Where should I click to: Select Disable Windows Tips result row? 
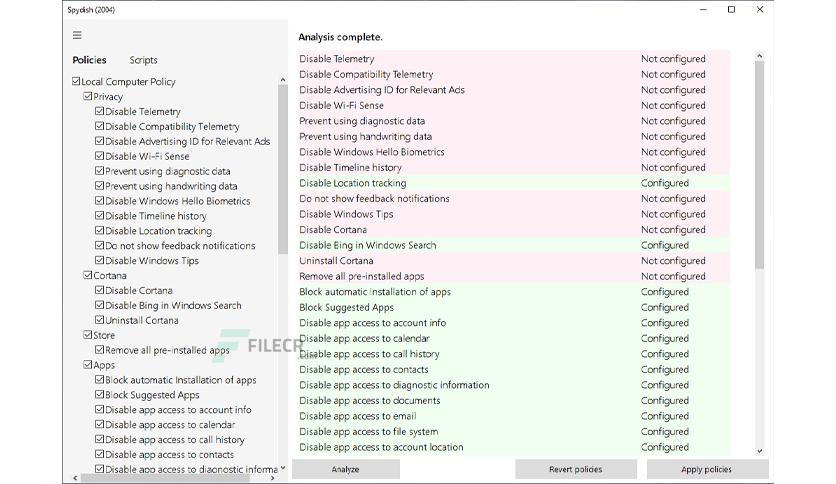tap(513, 214)
